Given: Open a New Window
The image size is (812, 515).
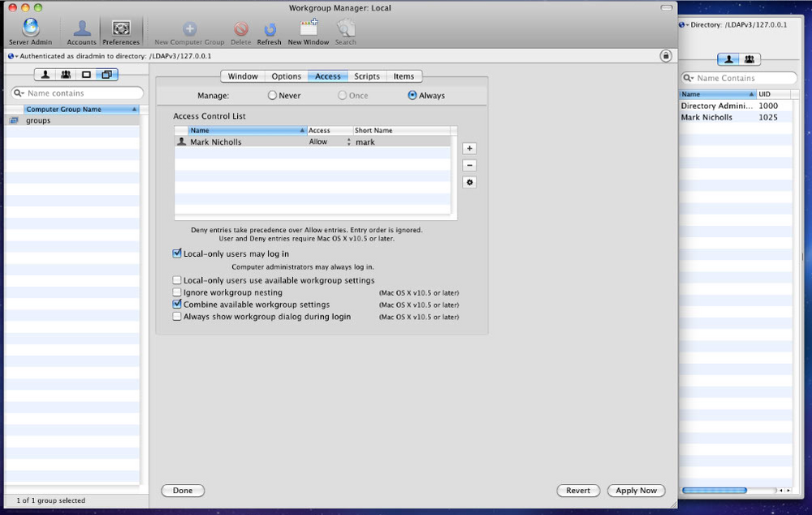Looking at the screenshot, I should tap(309, 32).
